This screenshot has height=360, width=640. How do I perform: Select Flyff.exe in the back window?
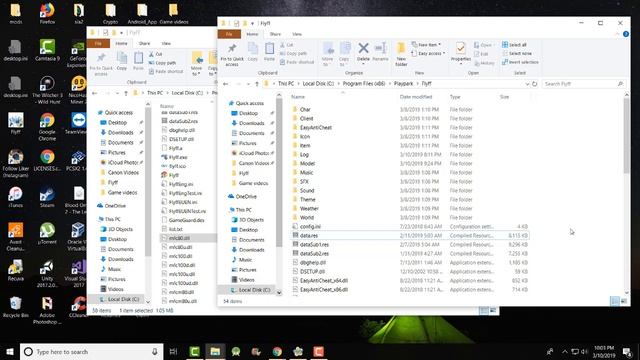[178, 157]
